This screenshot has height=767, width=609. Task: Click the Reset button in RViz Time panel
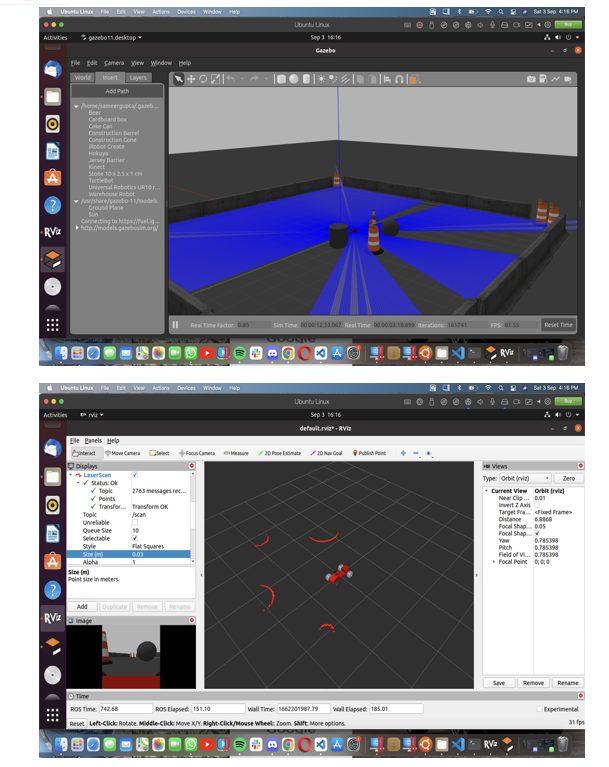coord(77,723)
